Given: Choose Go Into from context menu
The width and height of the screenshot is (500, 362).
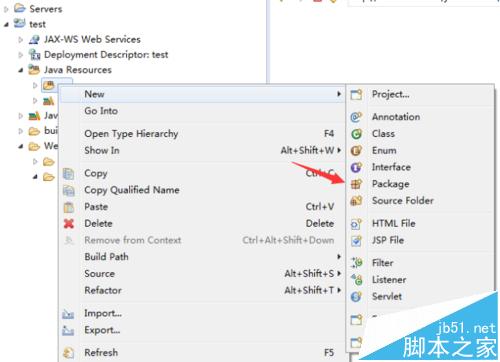Looking at the screenshot, I should [202, 111].
